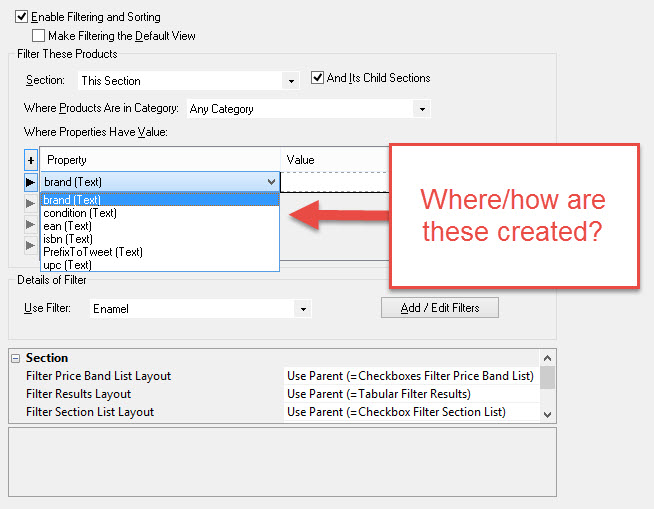
Task: Pick isbn (Text) from dropdown list
Action: (68, 239)
